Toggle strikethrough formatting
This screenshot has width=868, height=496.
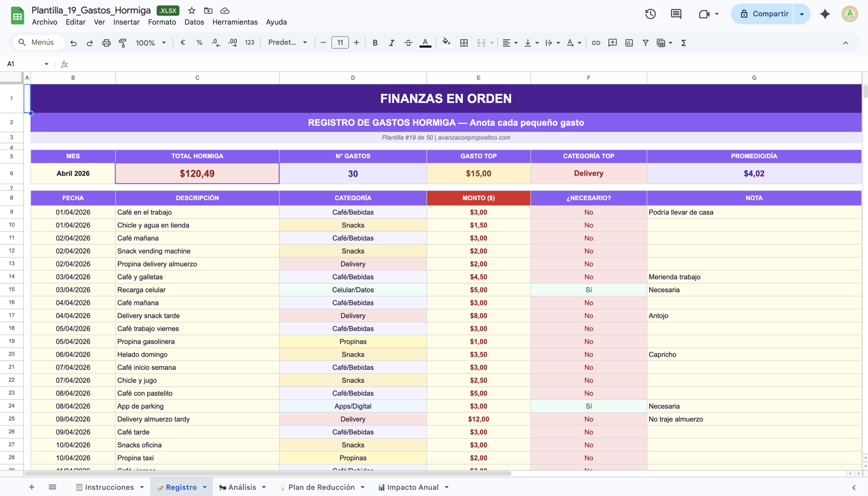(x=408, y=43)
